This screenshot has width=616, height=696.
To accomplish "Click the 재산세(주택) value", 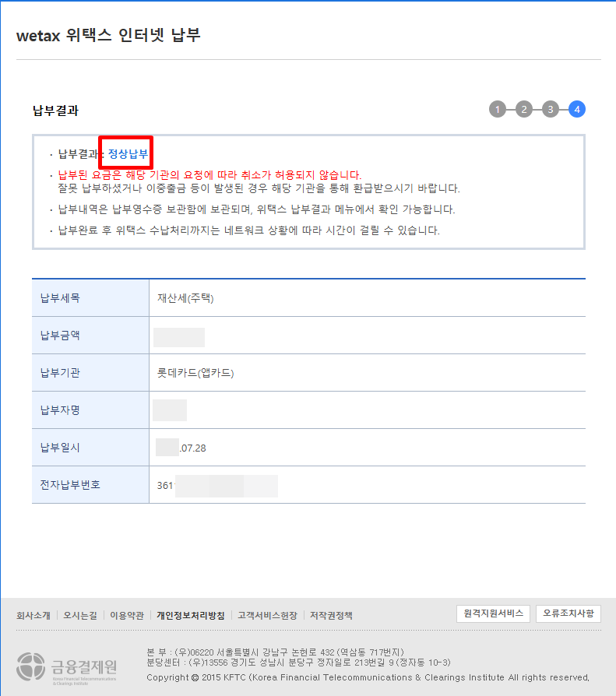I will point(185,298).
